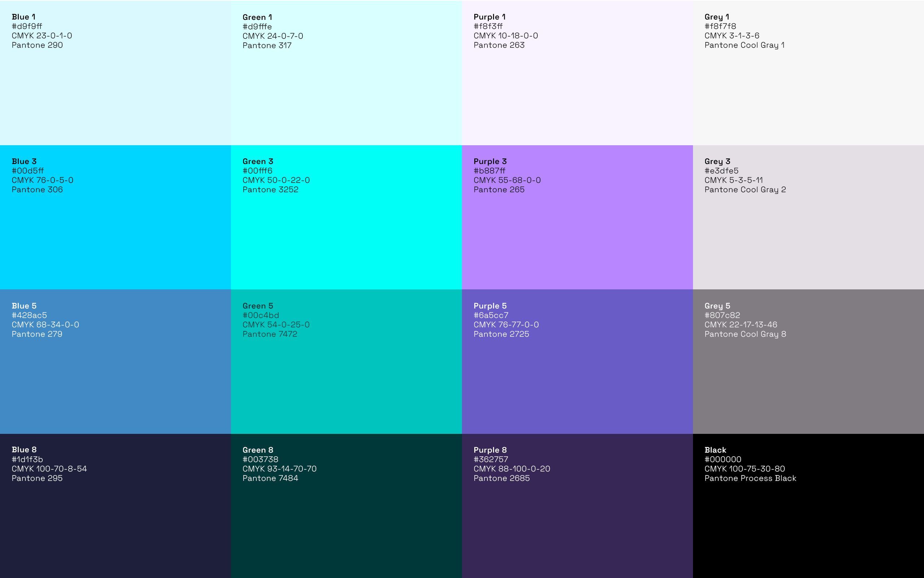
Task: Select hex code #362757
Action: point(491,460)
